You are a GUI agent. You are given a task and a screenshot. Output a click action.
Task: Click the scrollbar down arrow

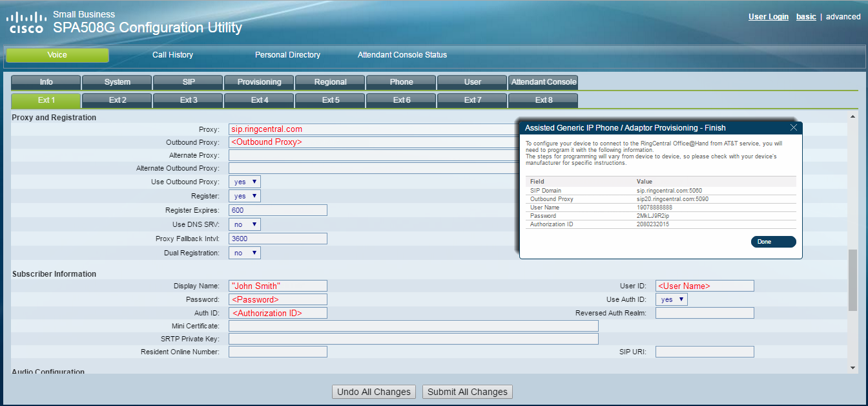[x=853, y=368]
